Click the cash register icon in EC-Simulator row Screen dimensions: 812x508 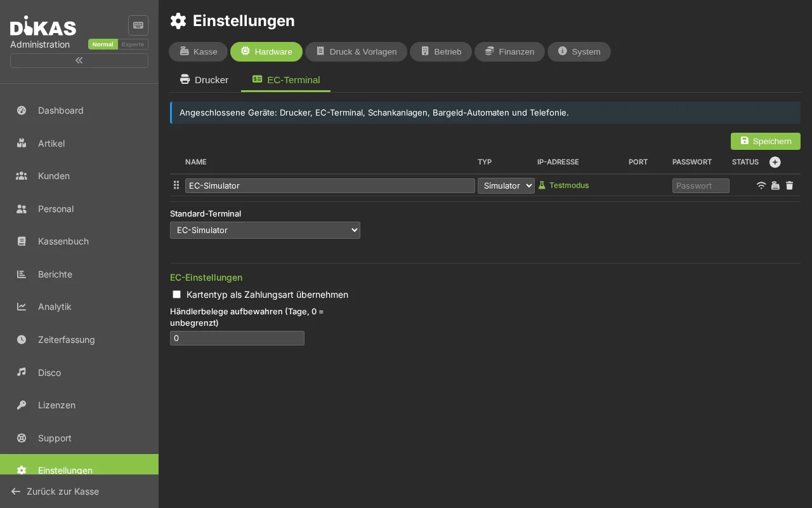tap(775, 185)
